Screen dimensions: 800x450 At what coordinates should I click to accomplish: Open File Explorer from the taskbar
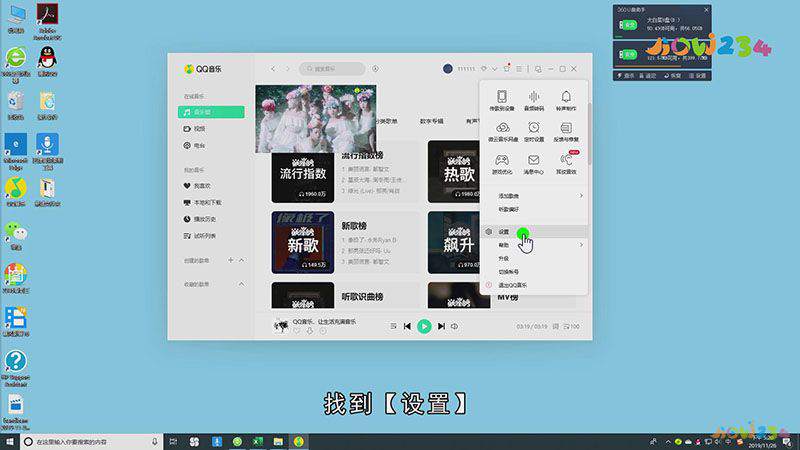278,442
